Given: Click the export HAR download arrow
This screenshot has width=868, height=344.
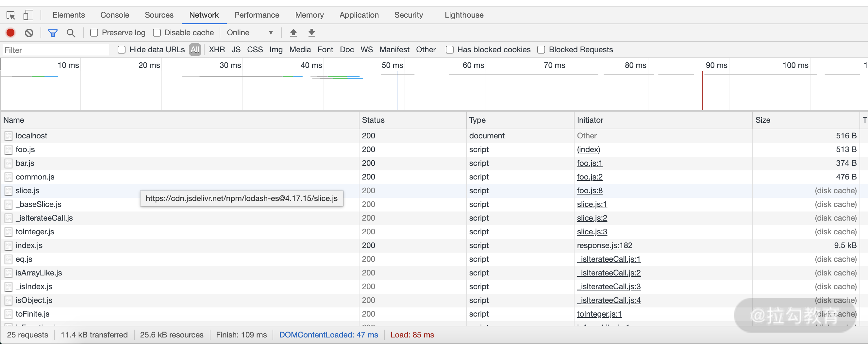Looking at the screenshot, I should pos(312,33).
